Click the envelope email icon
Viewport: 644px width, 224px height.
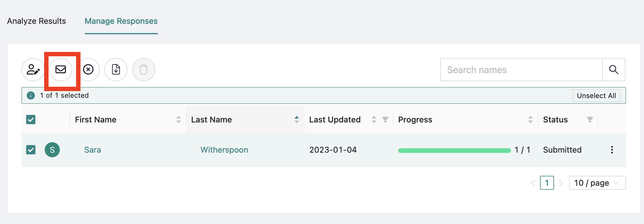click(61, 70)
